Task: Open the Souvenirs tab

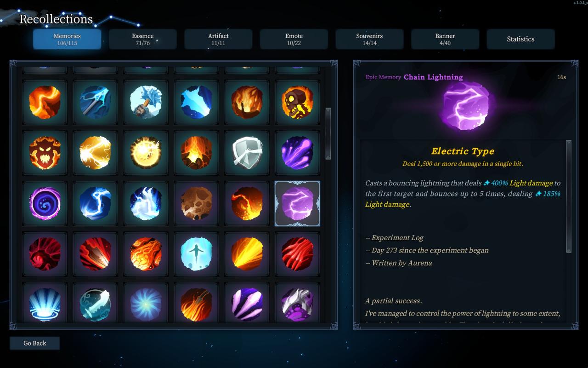Action: click(x=369, y=39)
